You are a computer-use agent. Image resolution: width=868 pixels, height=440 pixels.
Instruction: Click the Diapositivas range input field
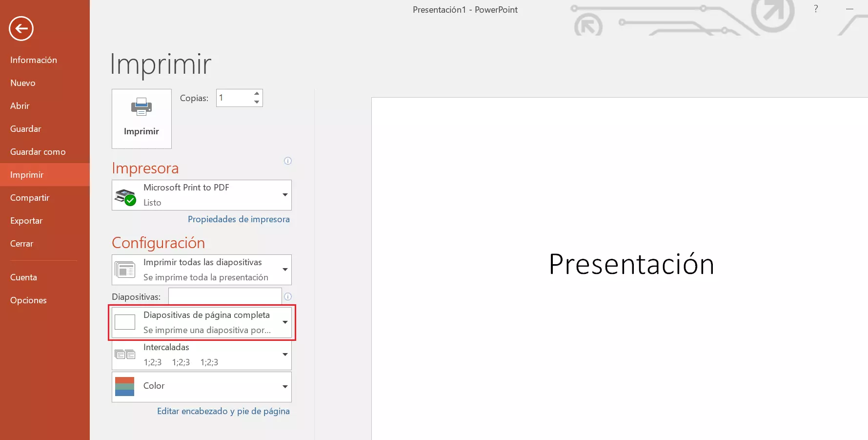225,296
